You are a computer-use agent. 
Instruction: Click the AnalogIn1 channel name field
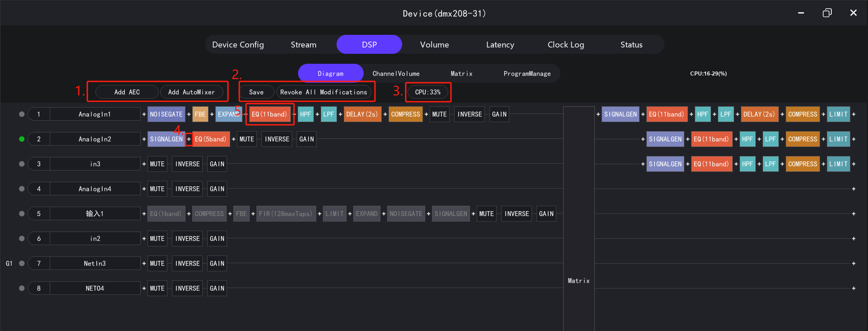(x=95, y=114)
